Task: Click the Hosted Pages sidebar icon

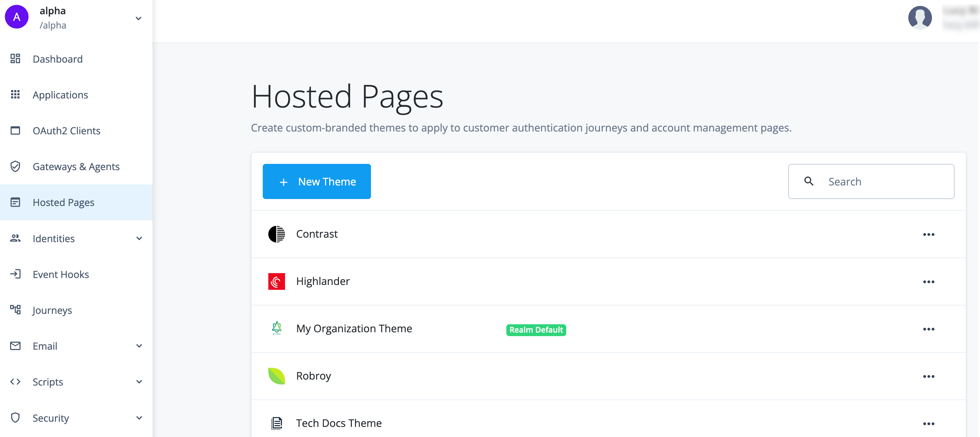Action: tap(15, 202)
